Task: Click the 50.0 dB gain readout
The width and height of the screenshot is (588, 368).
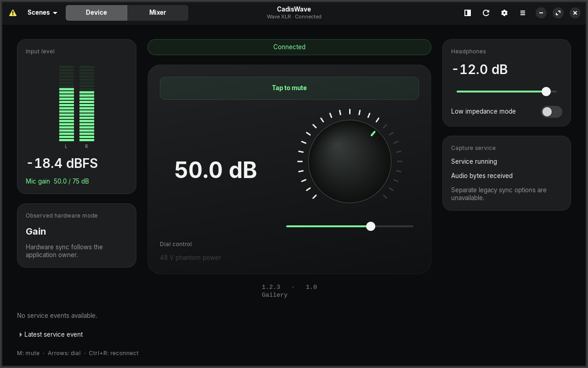Action: [x=216, y=170]
